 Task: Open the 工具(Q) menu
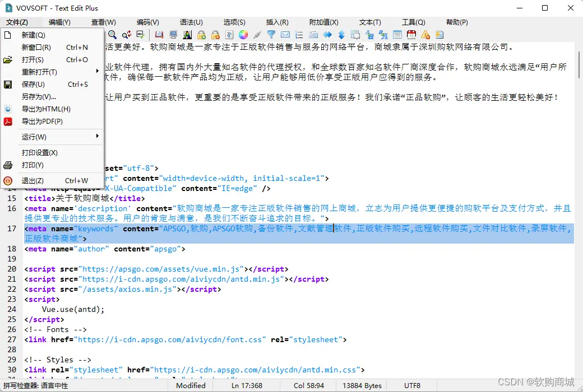click(x=414, y=22)
